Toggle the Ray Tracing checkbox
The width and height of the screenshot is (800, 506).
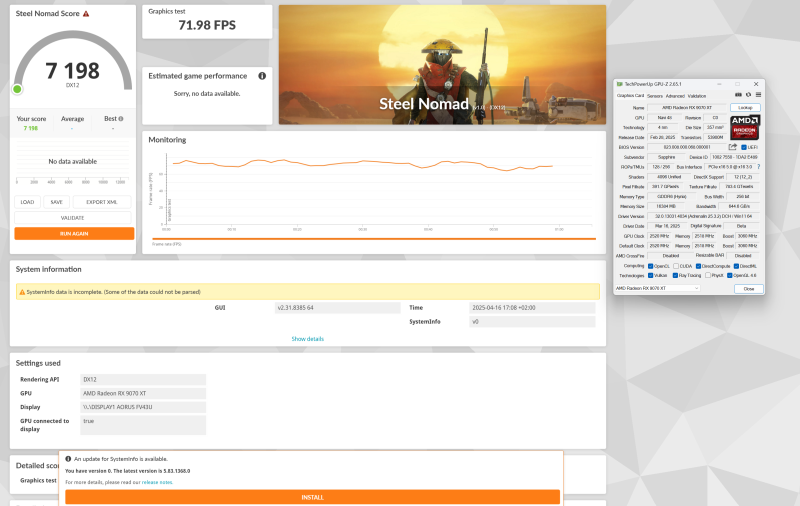(677, 275)
